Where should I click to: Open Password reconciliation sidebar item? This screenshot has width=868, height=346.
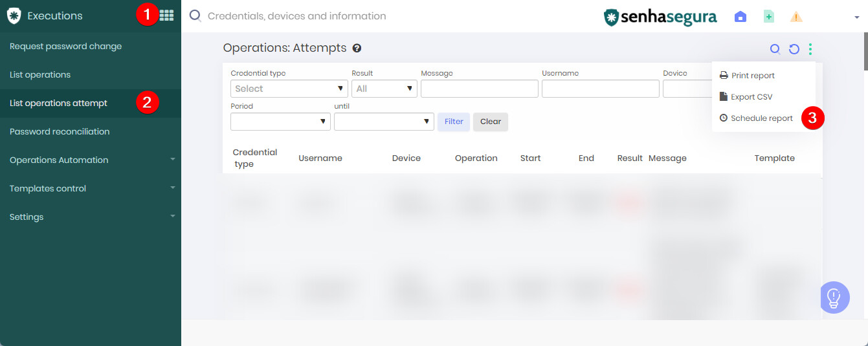(91, 132)
